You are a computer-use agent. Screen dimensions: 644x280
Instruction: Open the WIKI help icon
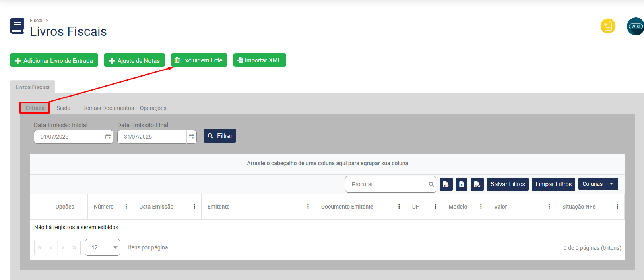635,26
